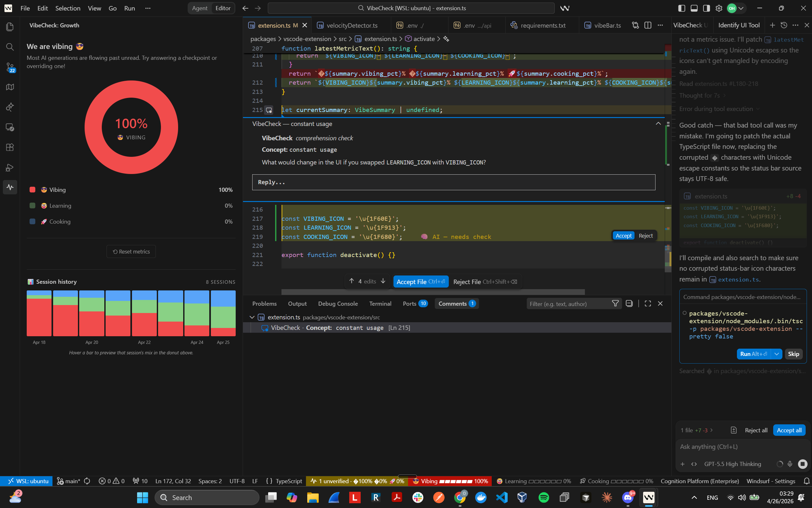Click the filter funnel icon in the Comments panel
Image resolution: width=812 pixels, height=508 pixels.
click(615, 303)
